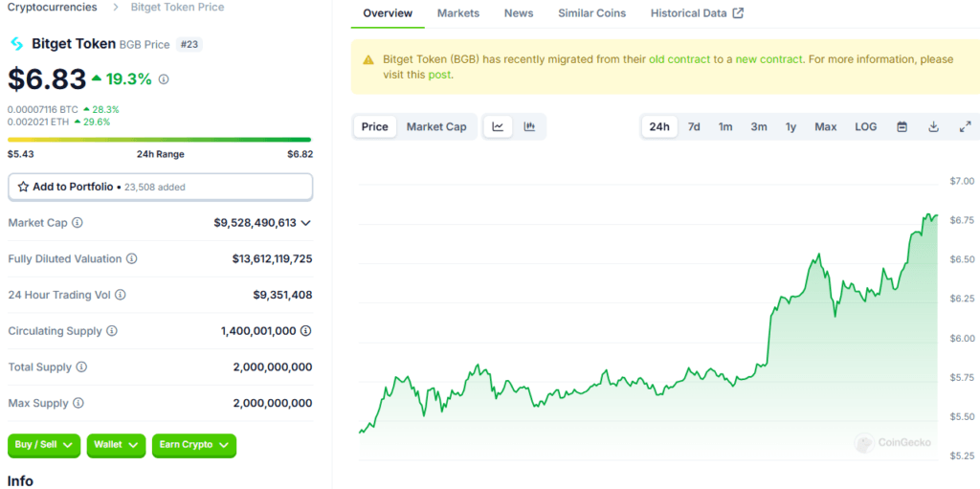Go to Cryptocurrencies breadcrumb link
Image resolution: width=980 pixels, height=489 pixels.
point(53,8)
